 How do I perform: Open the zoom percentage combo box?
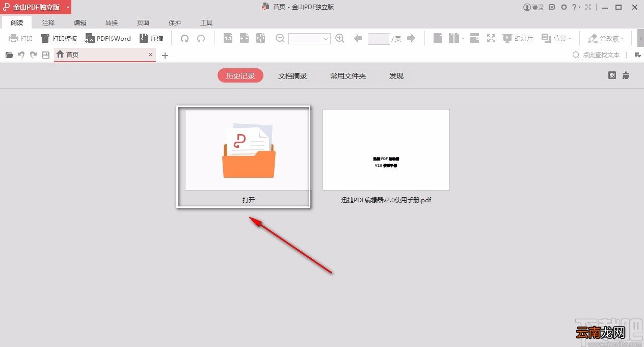click(x=310, y=38)
